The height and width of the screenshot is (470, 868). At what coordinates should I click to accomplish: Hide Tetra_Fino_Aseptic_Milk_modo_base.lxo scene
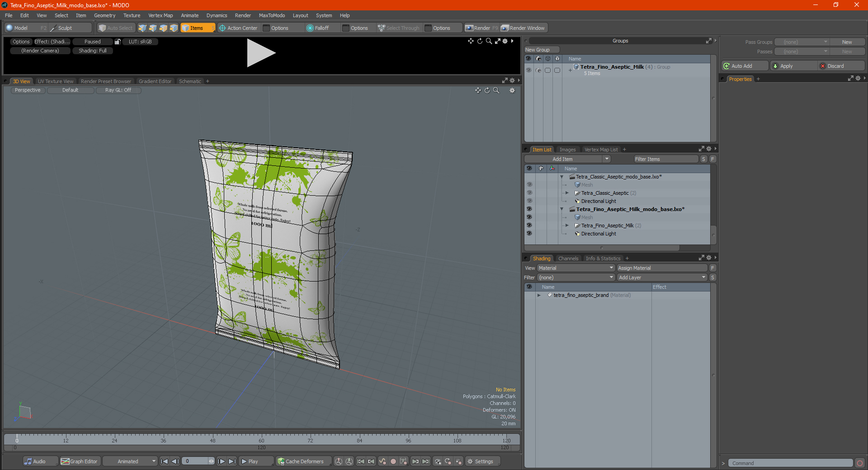pyautogui.click(x=529, y=209)
